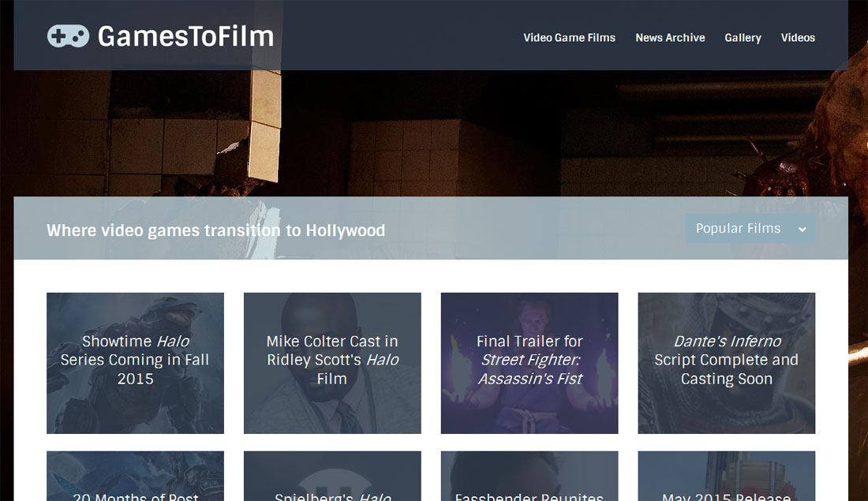Open Showtime Halo Series article card

point(135,363)
